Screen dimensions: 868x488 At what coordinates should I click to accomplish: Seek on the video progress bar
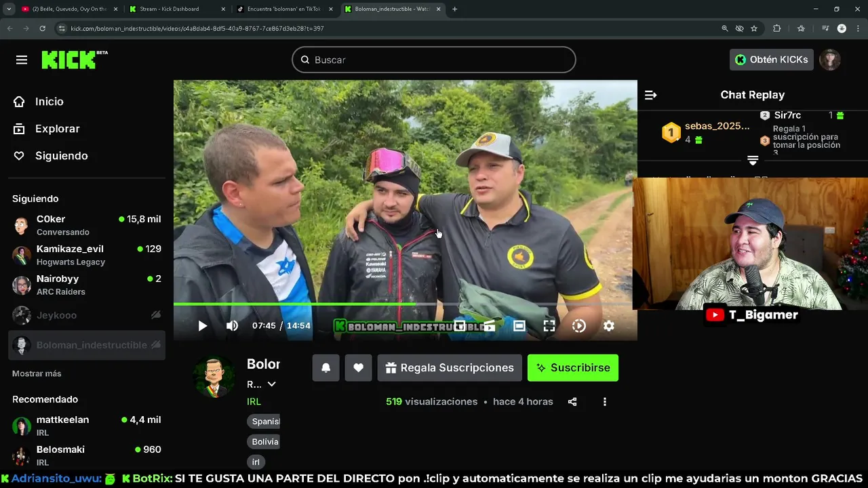405,304
